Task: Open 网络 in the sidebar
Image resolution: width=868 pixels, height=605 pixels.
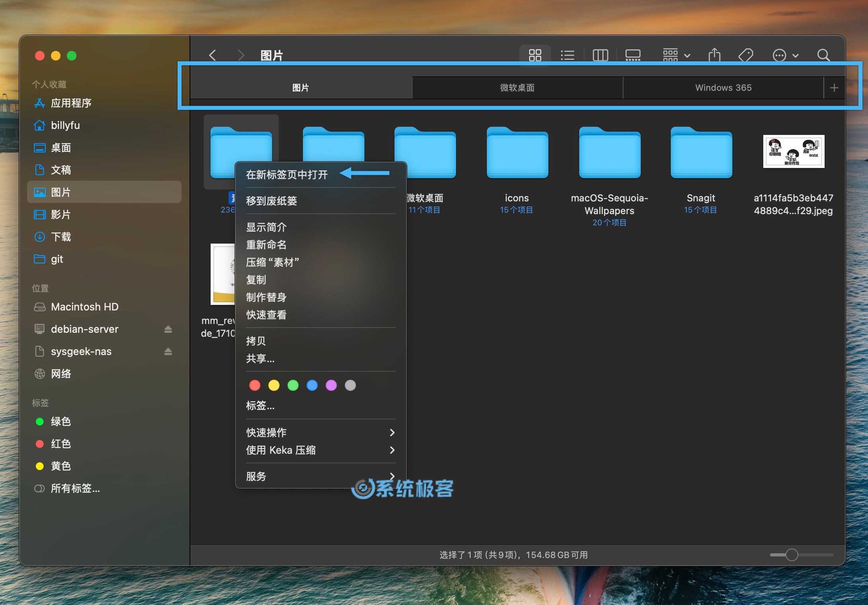Action: [104, 374]
